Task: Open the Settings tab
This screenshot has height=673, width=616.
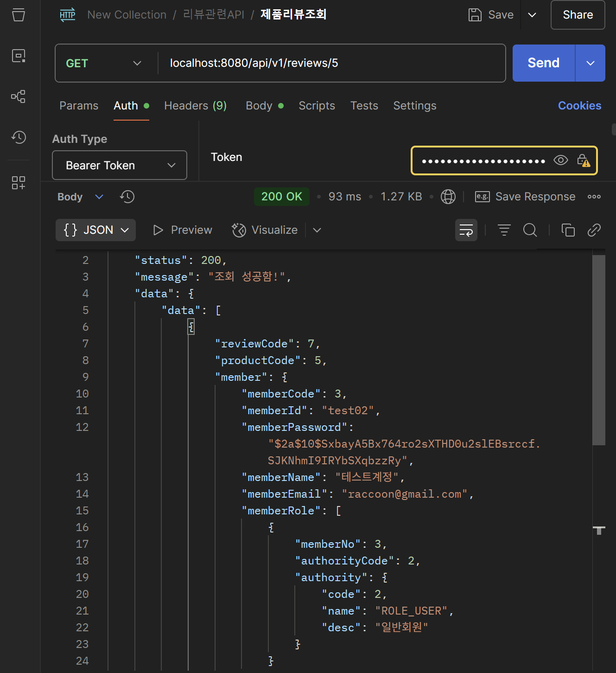Action: pos(415,106)
